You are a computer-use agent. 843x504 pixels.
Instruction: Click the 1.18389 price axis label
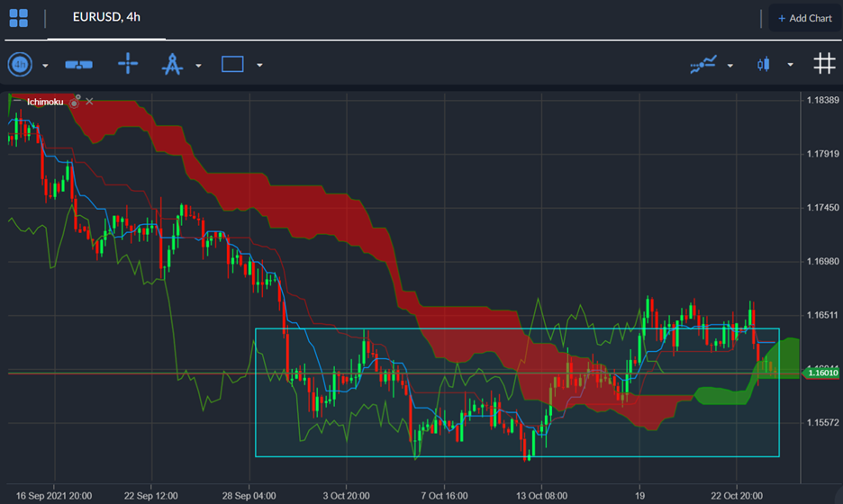tap(822, 100)
